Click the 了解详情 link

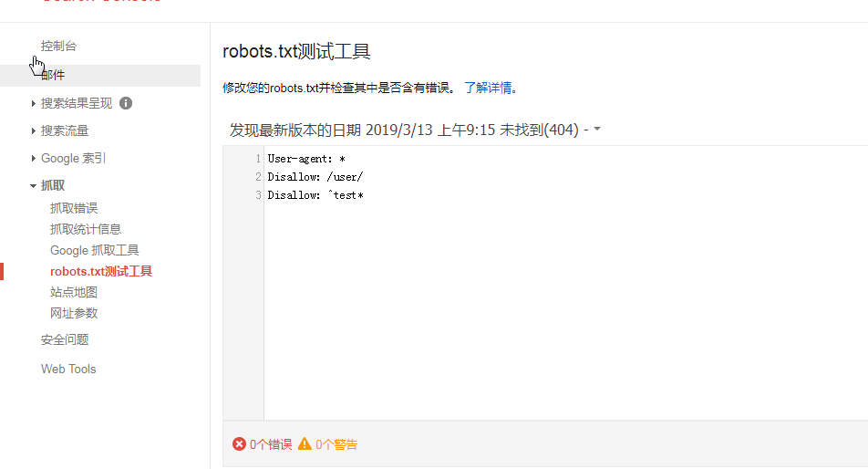point(491,88)
